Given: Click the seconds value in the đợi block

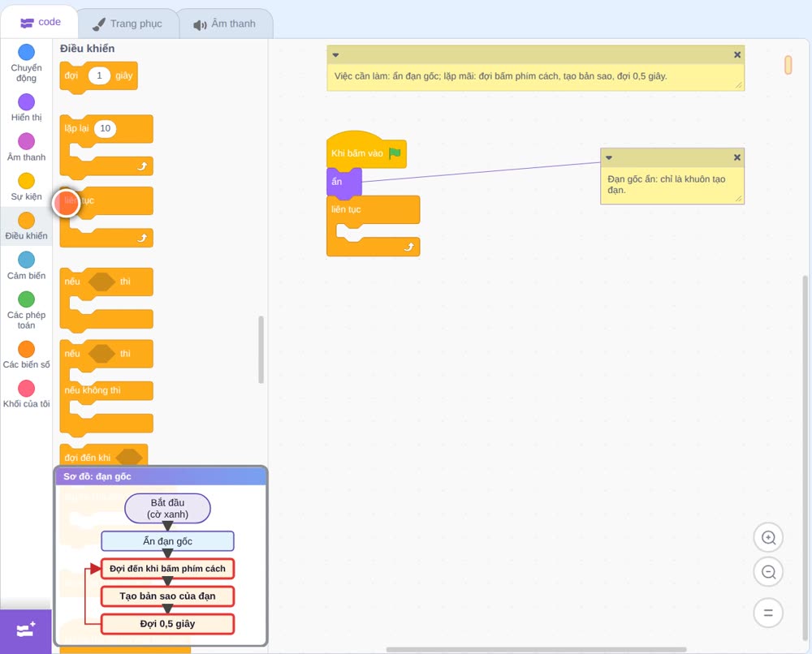Looking at the screenshot, I should [x=99, y=75].
